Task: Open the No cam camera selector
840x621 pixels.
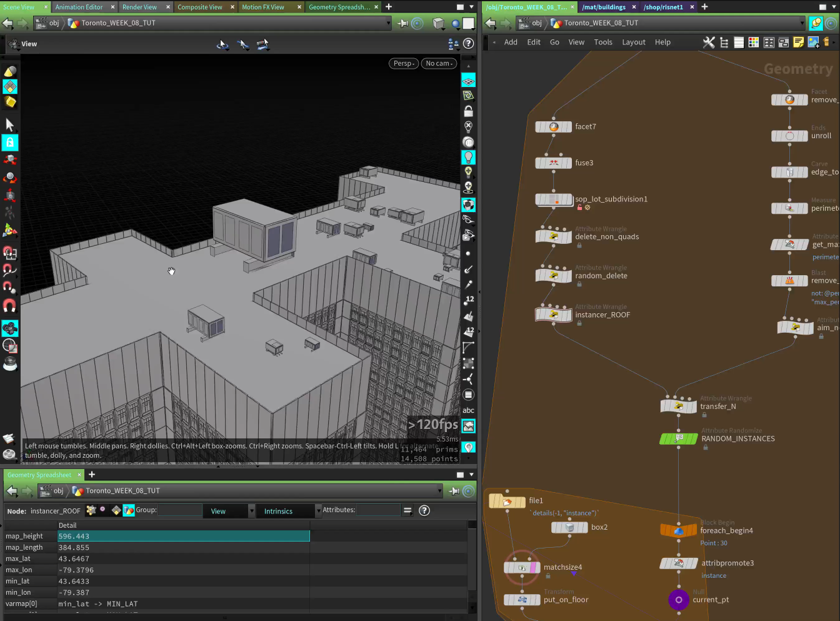Action: pos(438,63)
